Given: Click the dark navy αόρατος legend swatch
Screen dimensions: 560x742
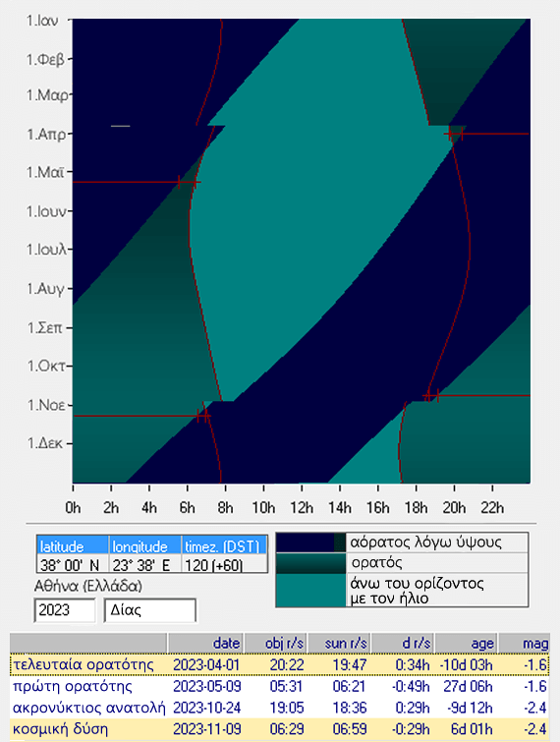Looking at the screenshot, I should (311, 542).
